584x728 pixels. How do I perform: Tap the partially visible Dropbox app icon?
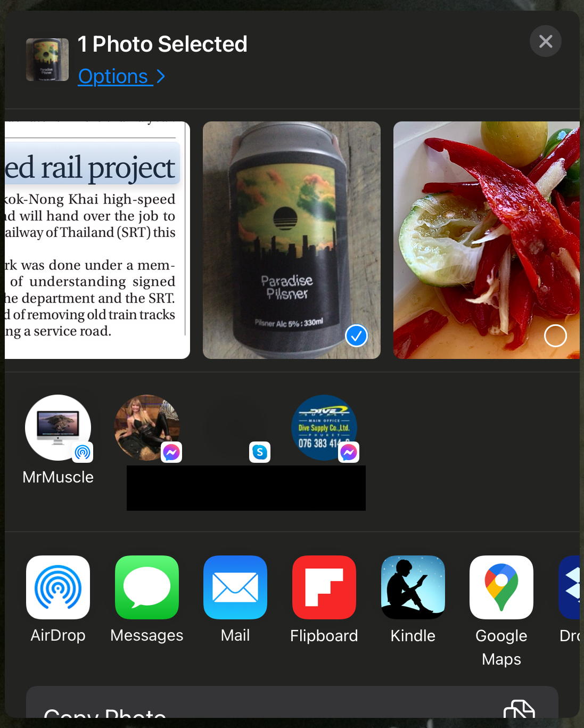click(x=569, y=587)
